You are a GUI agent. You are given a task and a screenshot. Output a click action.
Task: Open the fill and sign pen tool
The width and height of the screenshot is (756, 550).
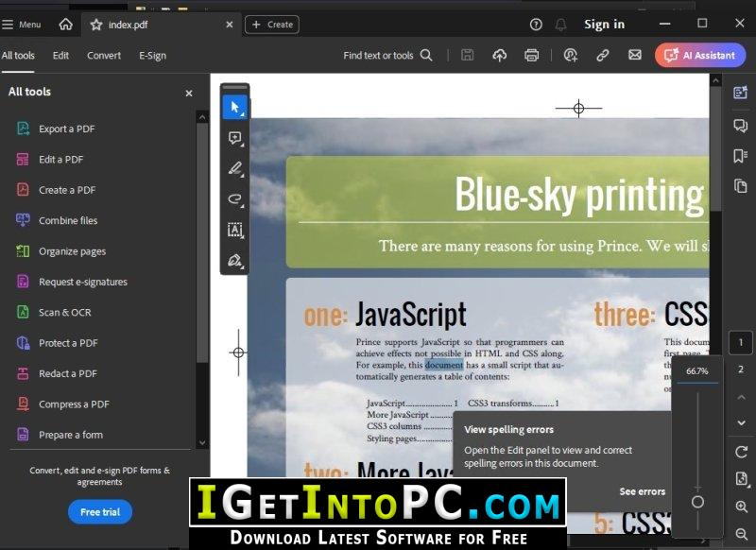234,261
